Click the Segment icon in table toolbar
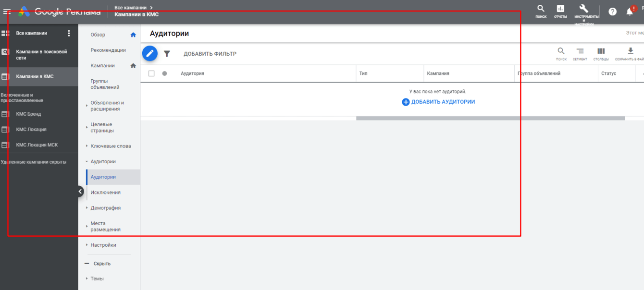The width and height of the screenshot is (644, 290). 580,51
